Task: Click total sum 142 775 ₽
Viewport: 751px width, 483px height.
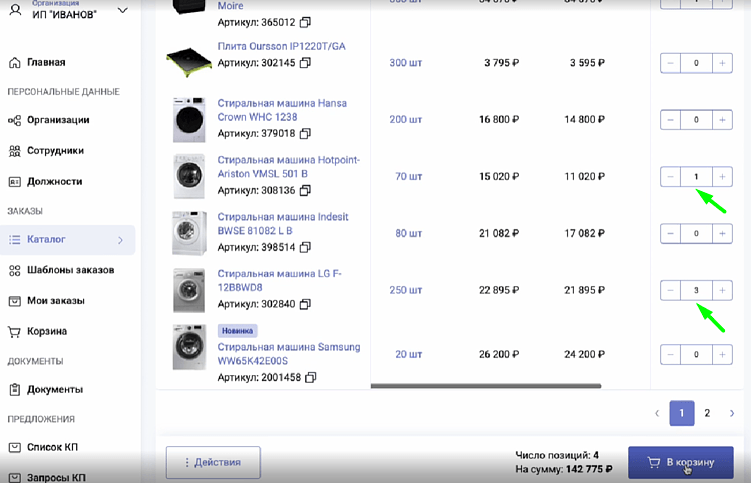Action: (x=589, y=469)
